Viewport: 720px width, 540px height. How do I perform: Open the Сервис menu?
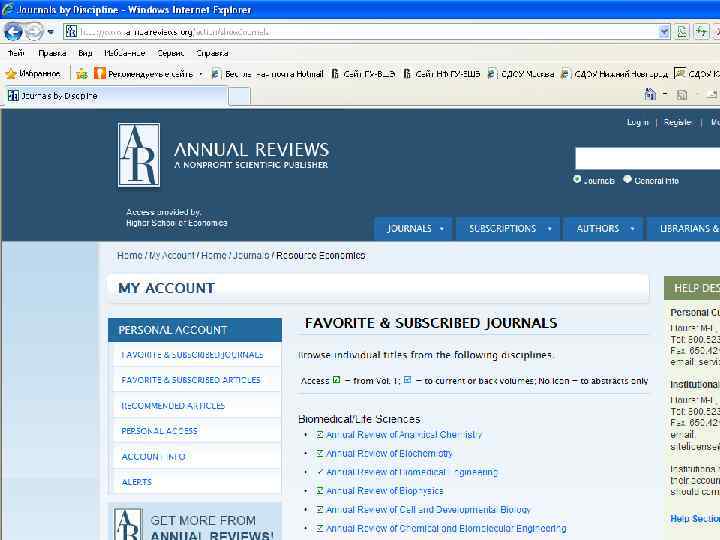click(170, 53)
